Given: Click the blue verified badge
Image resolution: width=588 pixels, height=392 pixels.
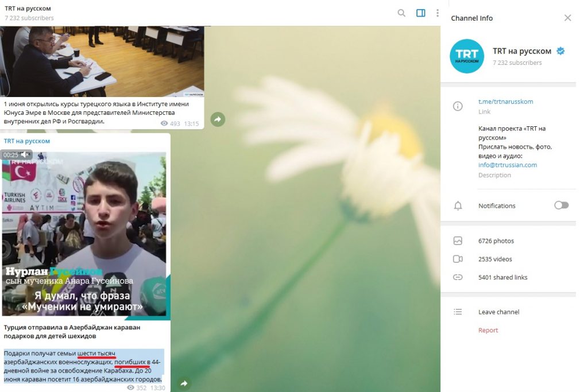Looking at the screenshot, I should [560, 51].
